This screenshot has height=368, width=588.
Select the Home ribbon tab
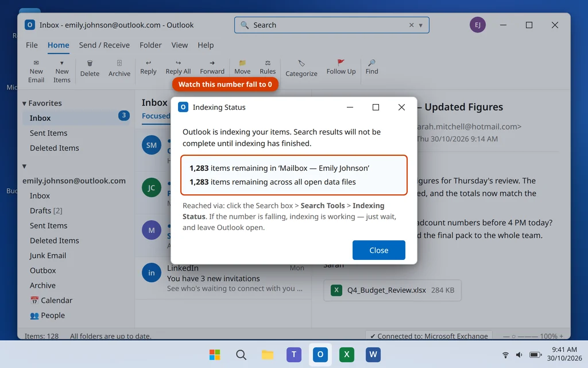click(x=58, y=45)
